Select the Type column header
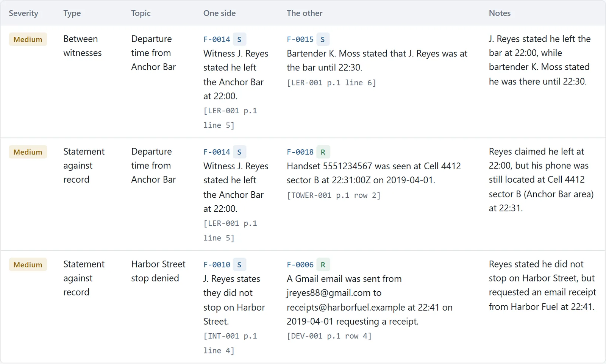 tap(72, 13)
